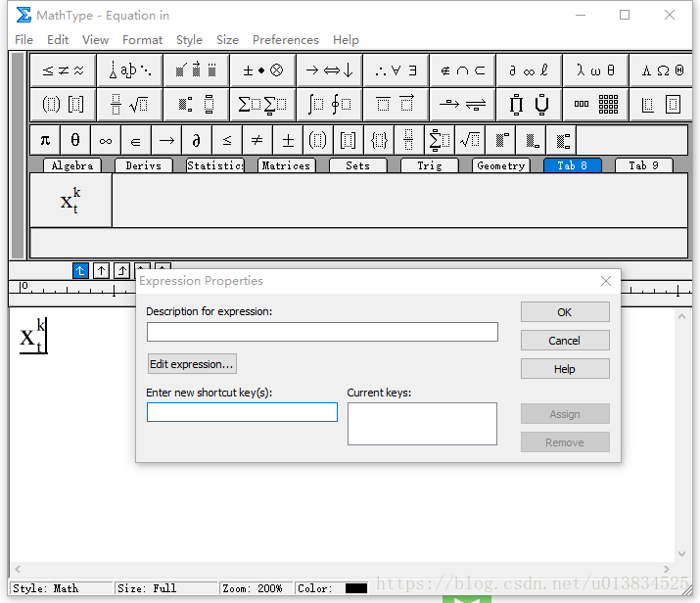Insert the element-of symbol from small bar
This screenshot has height=603, width=700.
click(136, 141)
